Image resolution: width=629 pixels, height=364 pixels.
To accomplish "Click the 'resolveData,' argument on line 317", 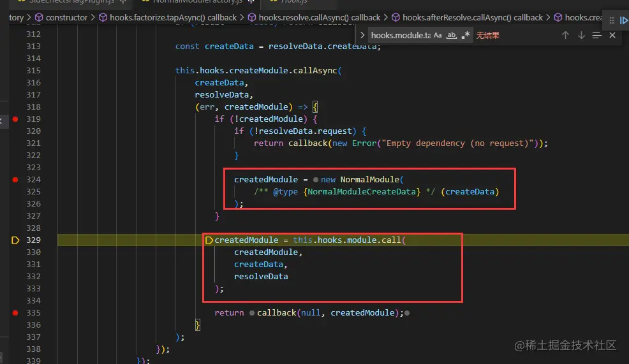I will [x=224, y=95].
